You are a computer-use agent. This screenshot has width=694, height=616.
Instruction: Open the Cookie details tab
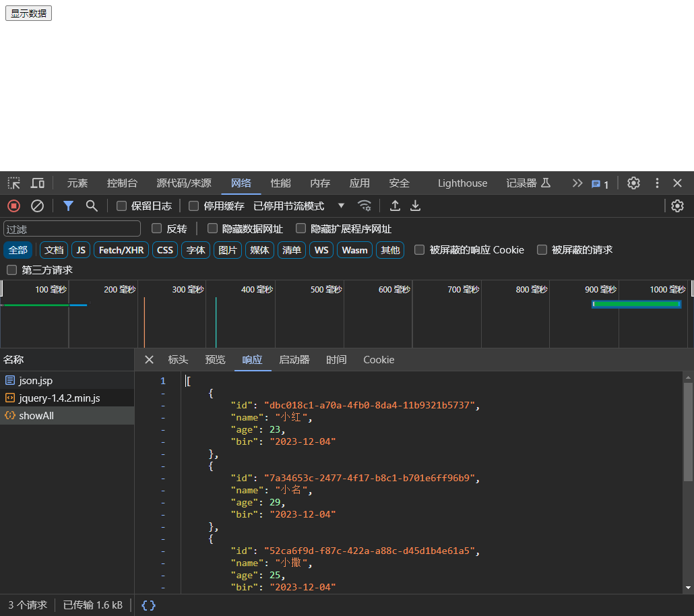point(379,360)
